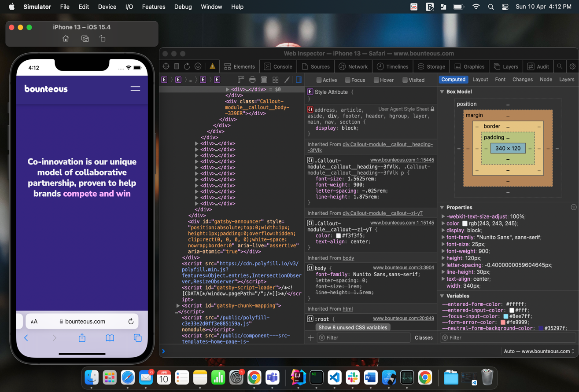
Task: Open Safari bookmarks icon in the simulator
Action: (x=110, y=338)
